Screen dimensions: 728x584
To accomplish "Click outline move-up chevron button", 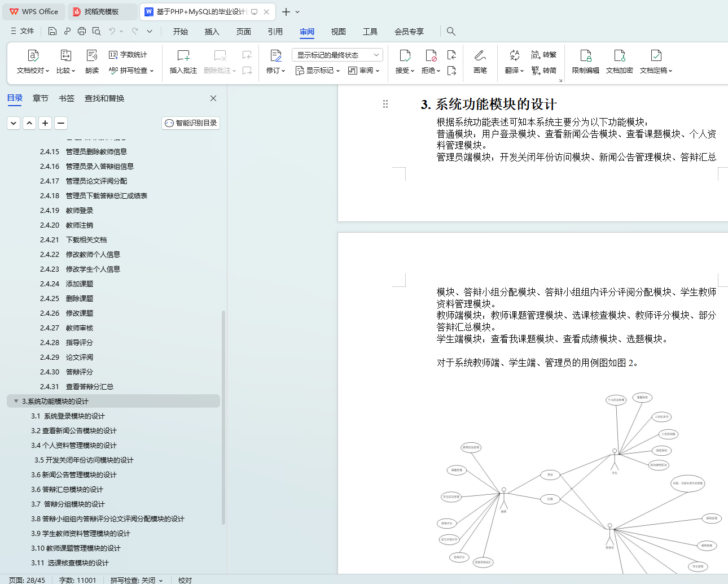I will click(29, 123).
